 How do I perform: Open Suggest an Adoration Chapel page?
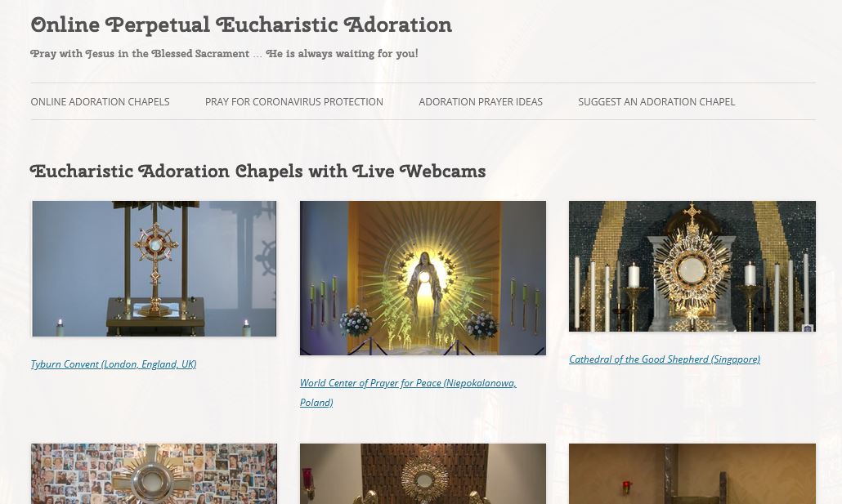point(656,101)
